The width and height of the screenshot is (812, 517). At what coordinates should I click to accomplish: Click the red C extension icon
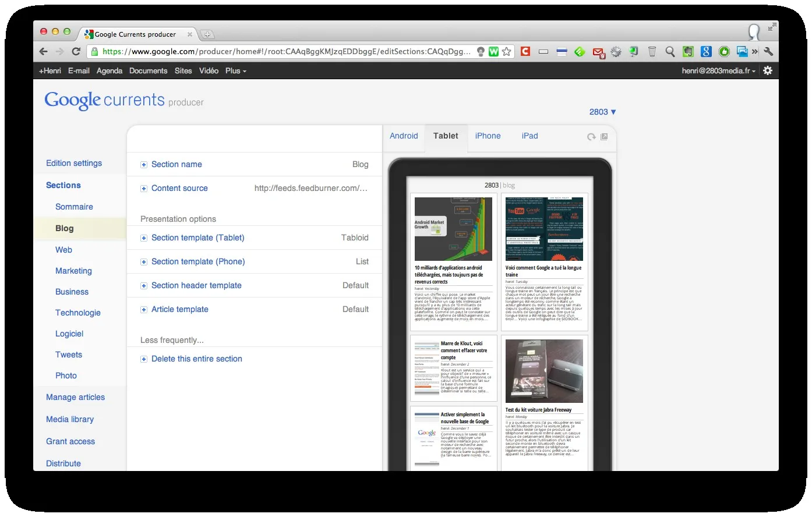click(525, 51)
